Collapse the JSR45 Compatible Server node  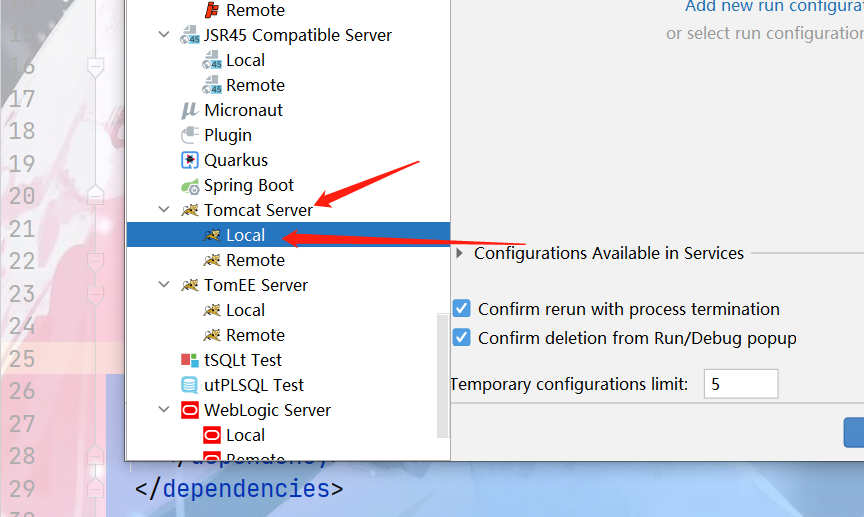click(x=164, y=34)
